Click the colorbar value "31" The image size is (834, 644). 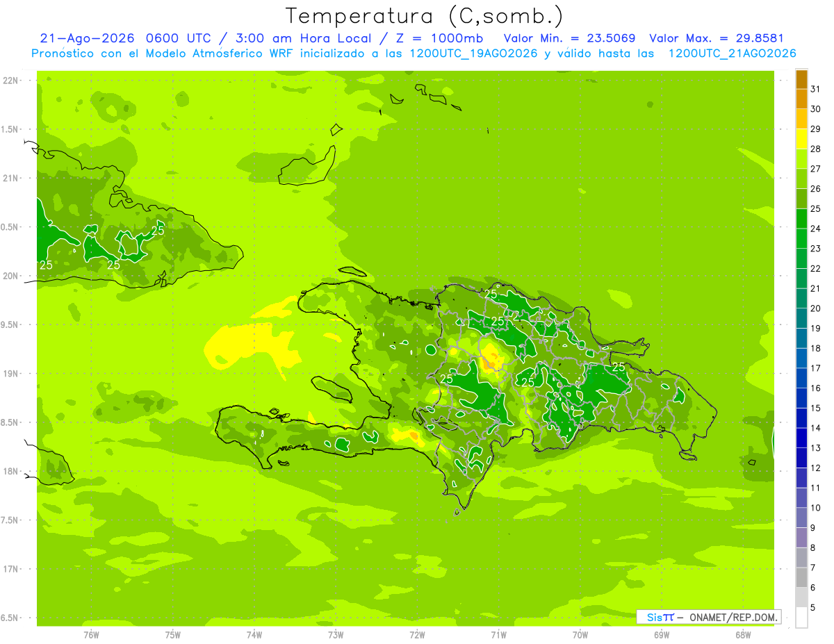click(815, 89)
